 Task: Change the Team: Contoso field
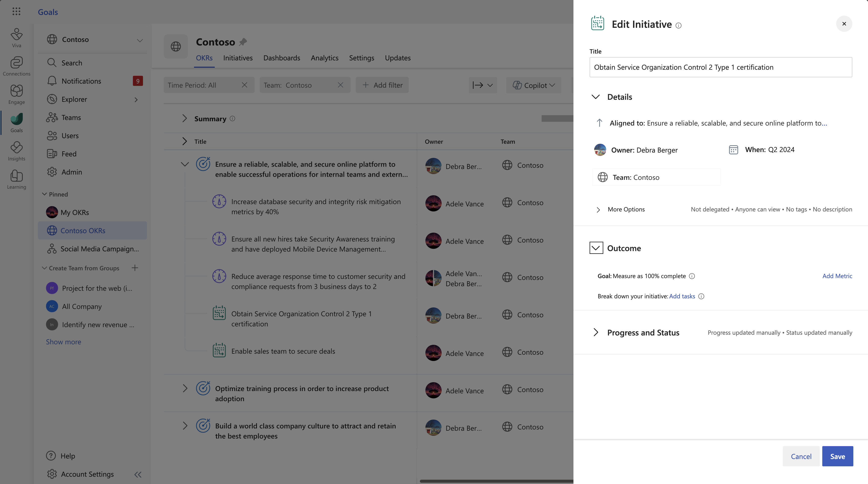[656, 177]
